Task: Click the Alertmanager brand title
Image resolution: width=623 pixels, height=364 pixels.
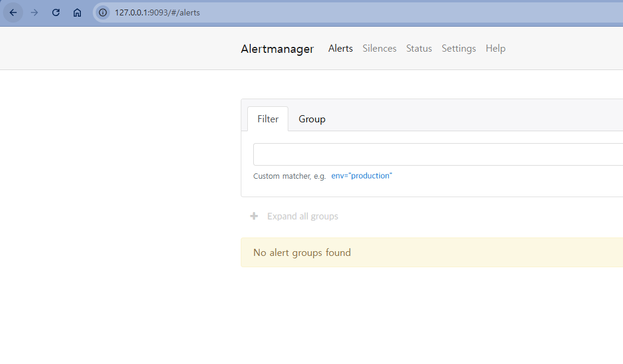Action: click(x=277, y=49)
